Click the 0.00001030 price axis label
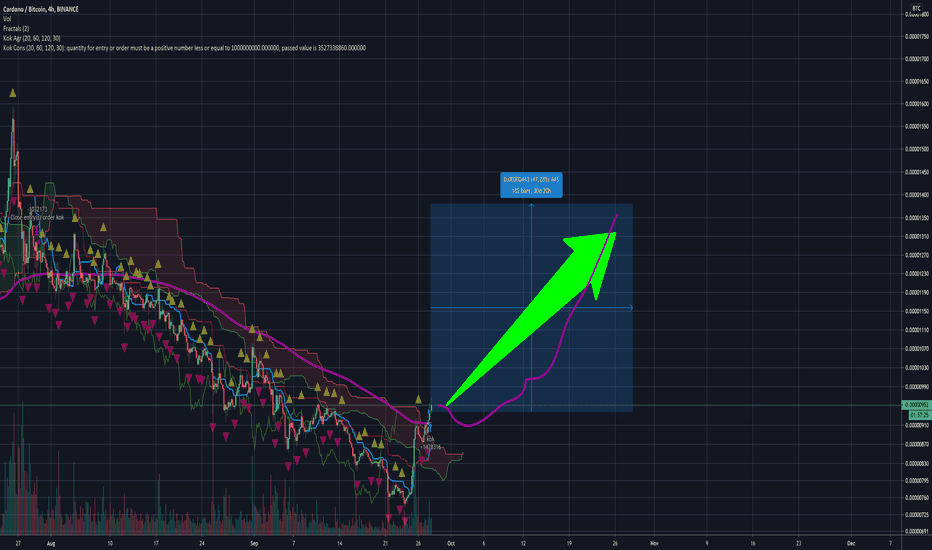932x550 pixels. tap(917, 368)
